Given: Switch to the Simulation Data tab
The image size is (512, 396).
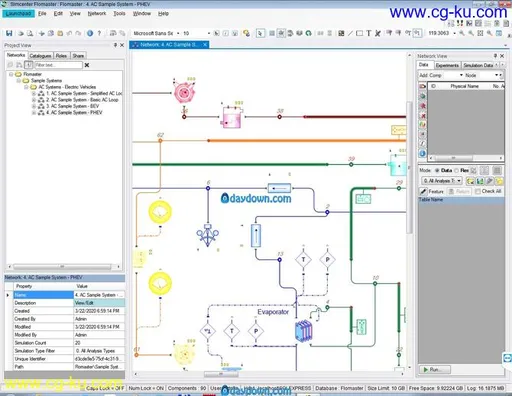Looking at the screenshot, I should tap(478, 65).
